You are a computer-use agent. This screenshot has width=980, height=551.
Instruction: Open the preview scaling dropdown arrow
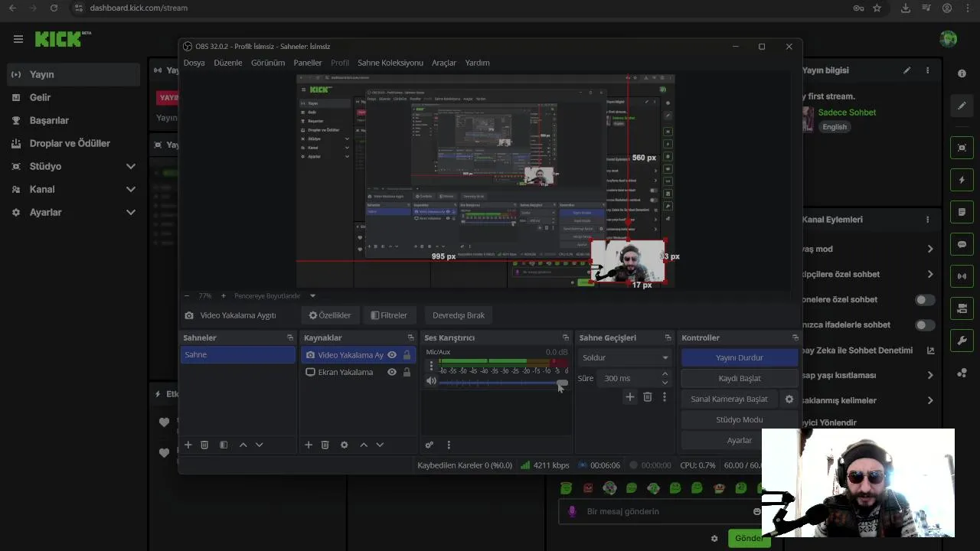coord(312,296)
